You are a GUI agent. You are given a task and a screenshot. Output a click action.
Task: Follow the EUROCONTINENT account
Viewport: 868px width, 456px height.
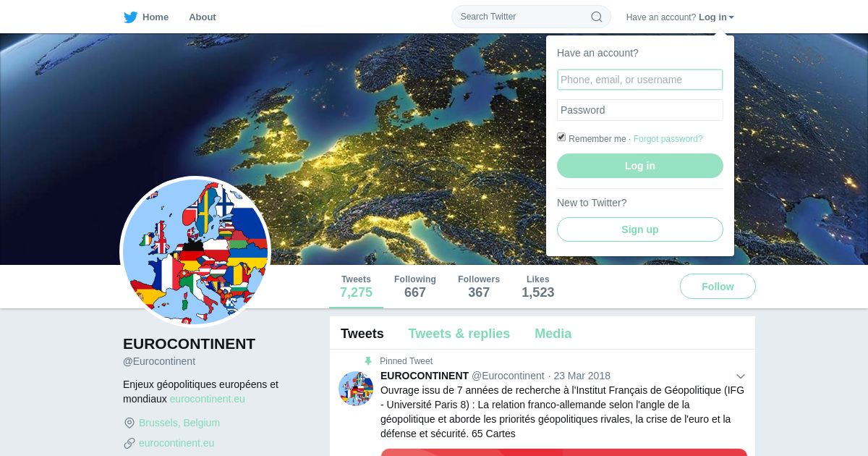(x=718, y=287)
